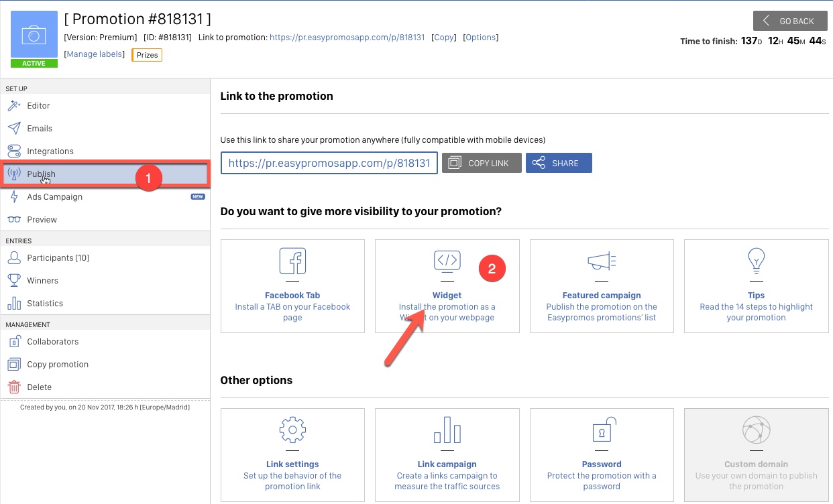This screenshot has height=504, width=833.
Task: Click the COPY LINK button
Action: point(482,163)
